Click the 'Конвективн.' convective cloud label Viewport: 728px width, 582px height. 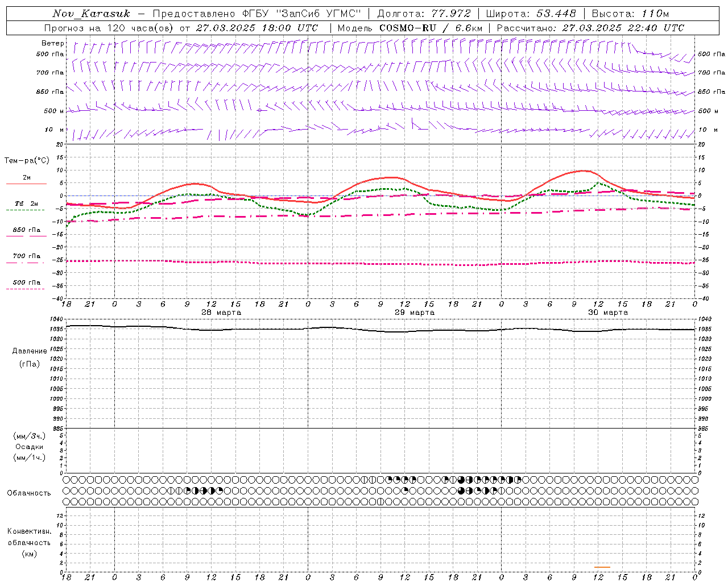pos(30,531)
